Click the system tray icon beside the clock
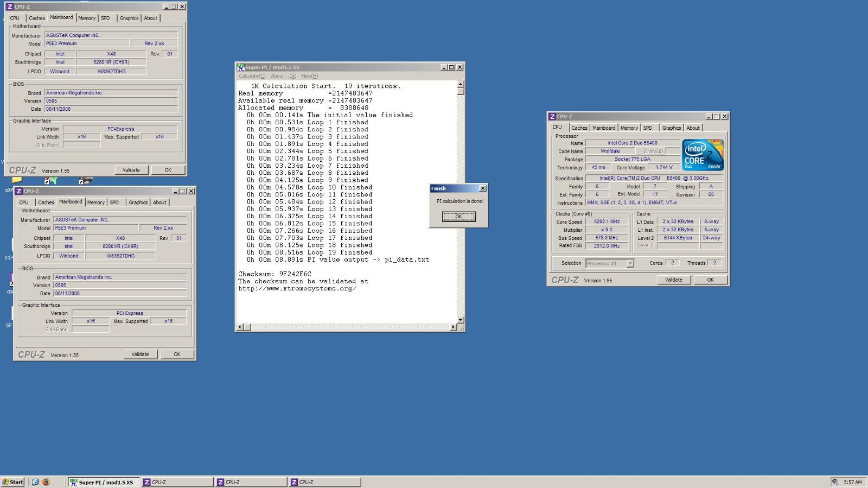 click(x=835, y=482)
